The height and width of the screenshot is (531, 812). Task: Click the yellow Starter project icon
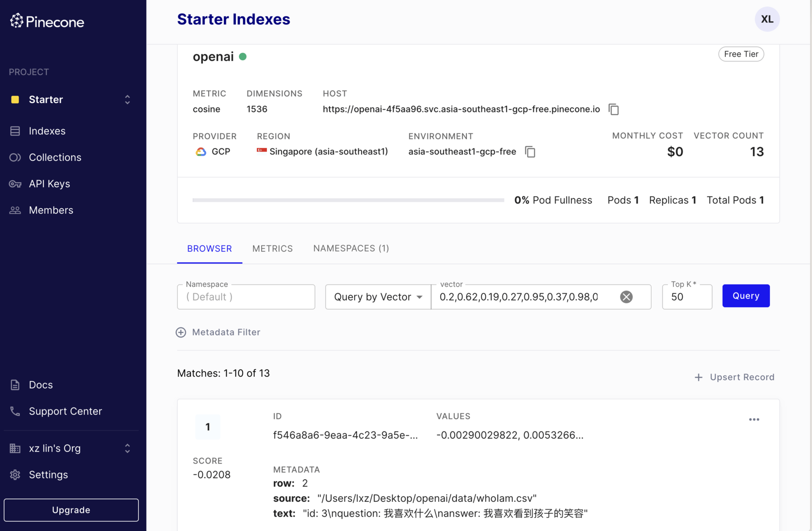[x=15, y=100]
